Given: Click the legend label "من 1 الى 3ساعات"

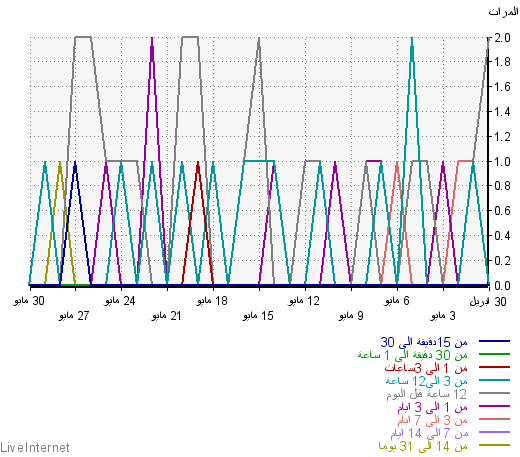Looking at the screenshot, I should (x=426, y=368).
